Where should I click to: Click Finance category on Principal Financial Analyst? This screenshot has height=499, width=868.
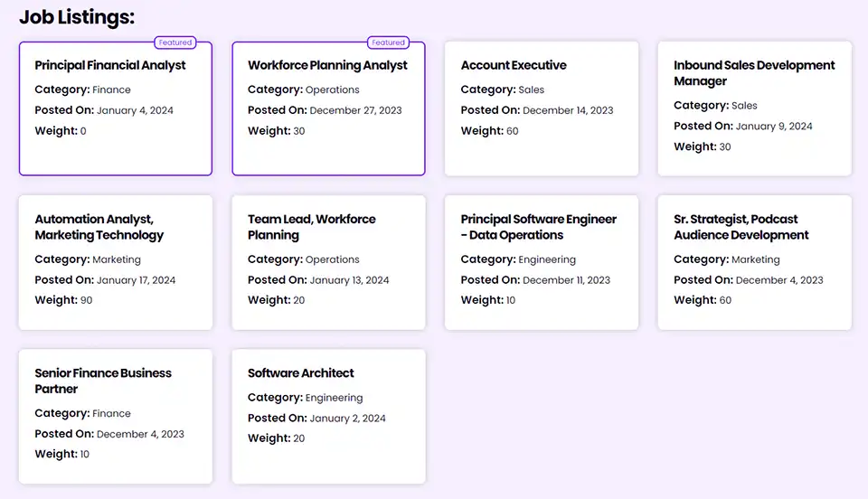(111, 89)
